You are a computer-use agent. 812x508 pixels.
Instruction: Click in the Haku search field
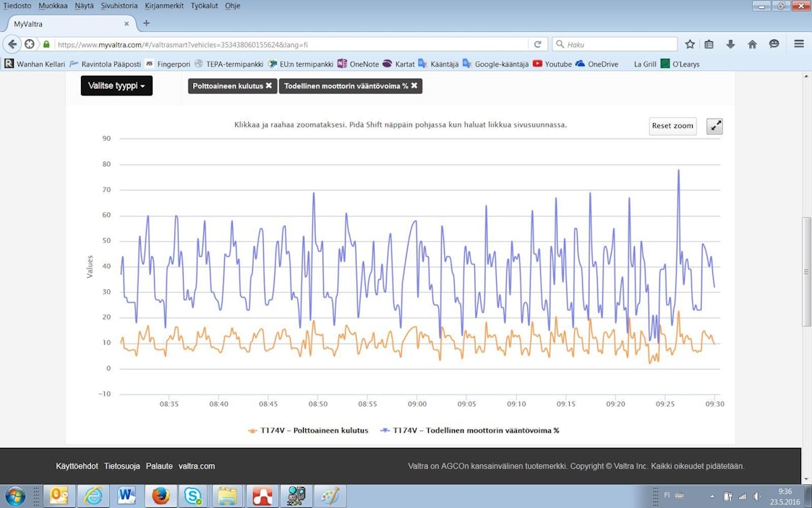click(x=618, y=44)
